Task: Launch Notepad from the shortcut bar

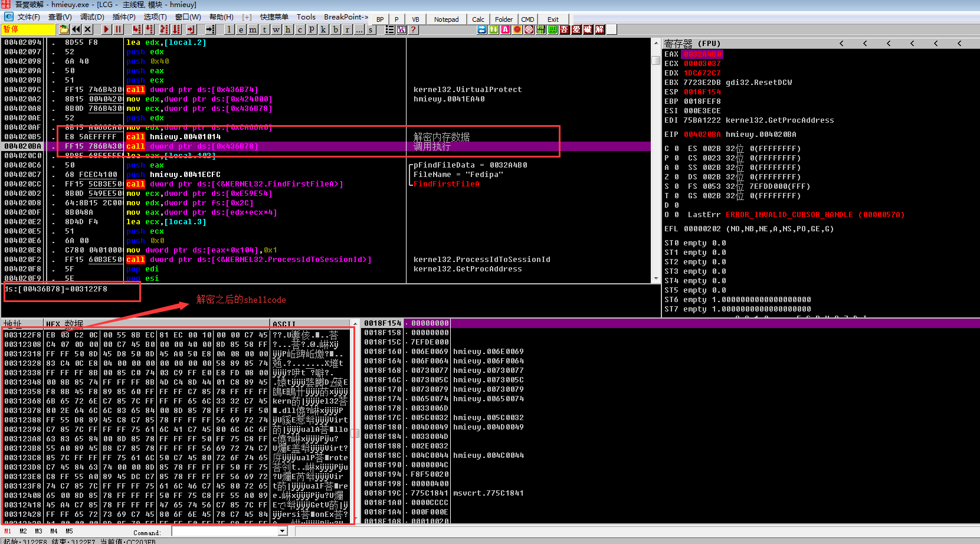Action: click(x=446, y=19)
